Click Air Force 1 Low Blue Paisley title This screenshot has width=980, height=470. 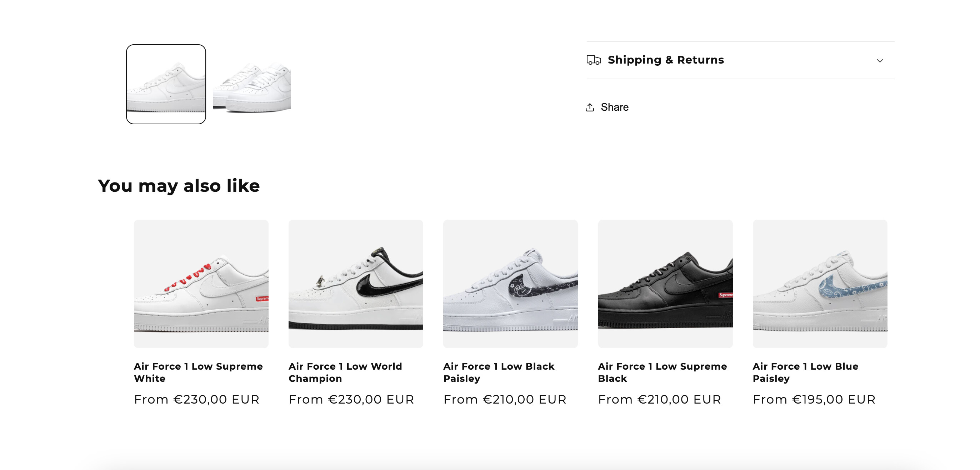[x=805, y=372]
